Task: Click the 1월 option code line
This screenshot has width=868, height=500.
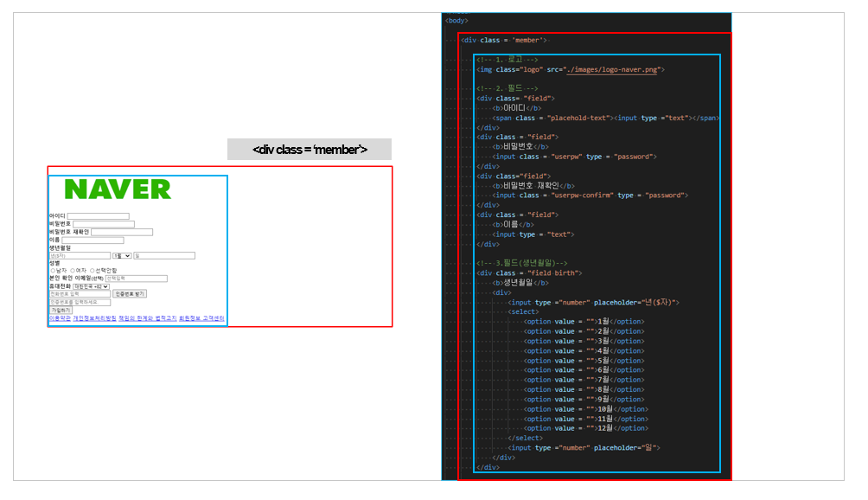Action: tap(584, 322)
